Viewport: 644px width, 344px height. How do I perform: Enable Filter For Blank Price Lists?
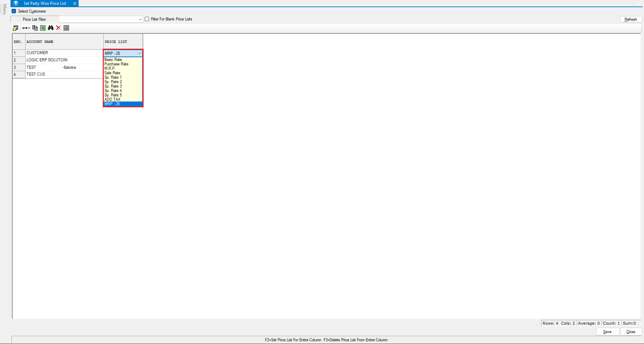[147, 19]
